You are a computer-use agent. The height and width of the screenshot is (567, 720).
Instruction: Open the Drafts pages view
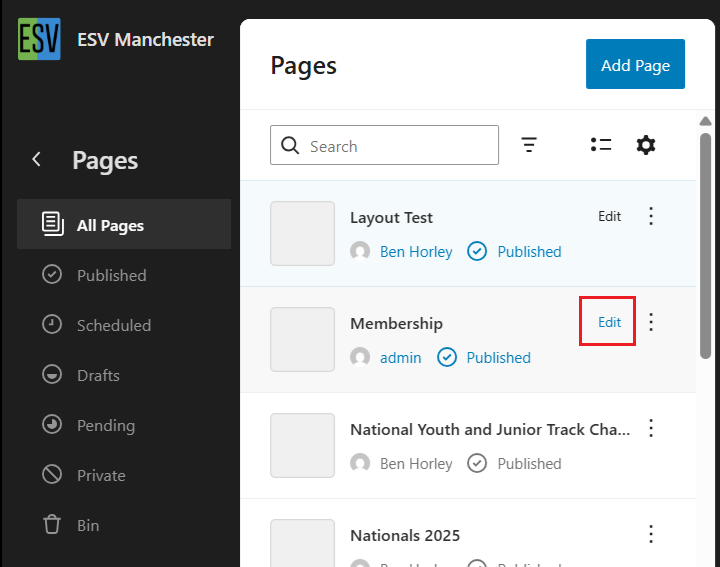(98, 375)
